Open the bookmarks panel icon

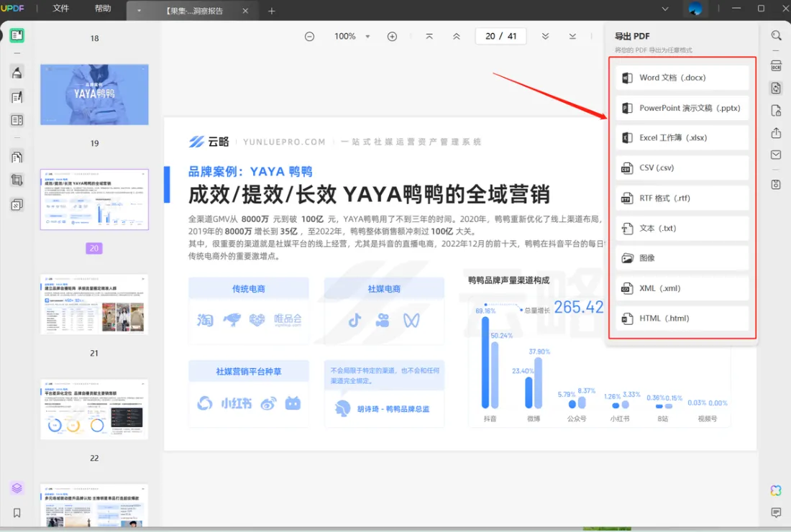click(x=17, y=513)
